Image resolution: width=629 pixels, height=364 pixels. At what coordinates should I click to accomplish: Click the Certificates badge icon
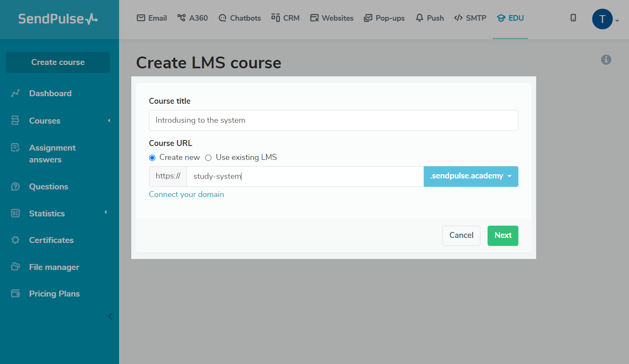coord(16,240)
